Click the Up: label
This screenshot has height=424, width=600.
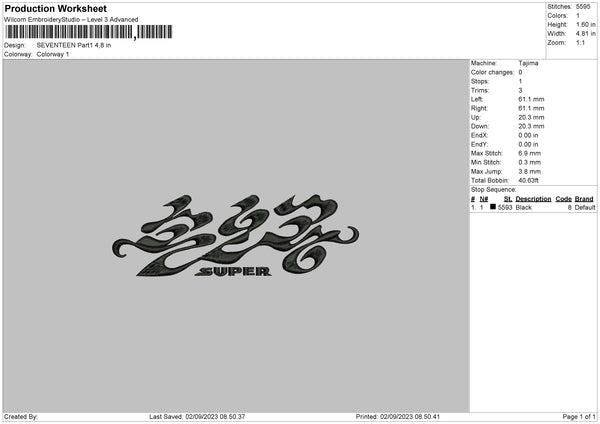pyautogui.click(x=476, y=117)
